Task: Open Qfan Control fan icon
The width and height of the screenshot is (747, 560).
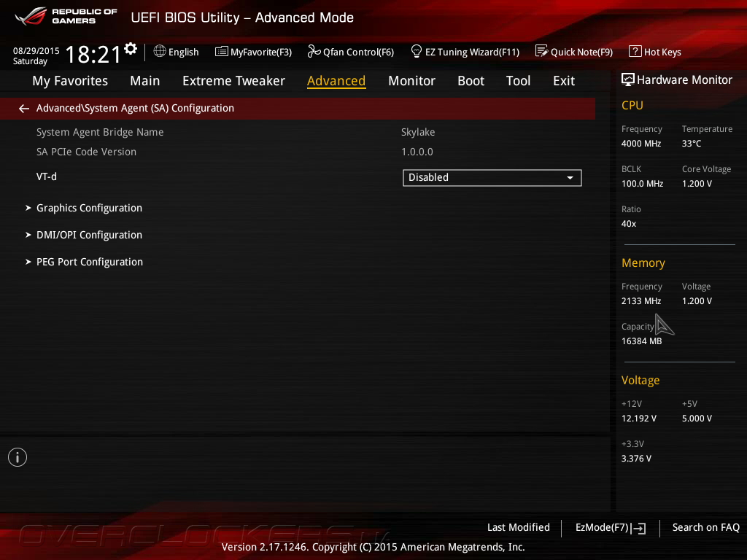Action: tap(314, 52)
